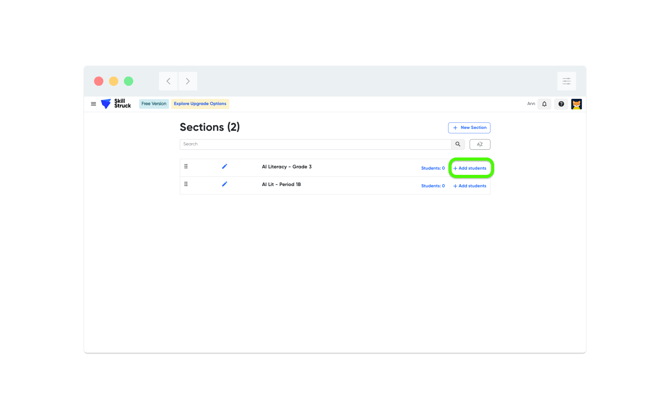The height and width of the screenshot is (418, 670).
Task: Click the Ann username label
Action: [531, 104]
